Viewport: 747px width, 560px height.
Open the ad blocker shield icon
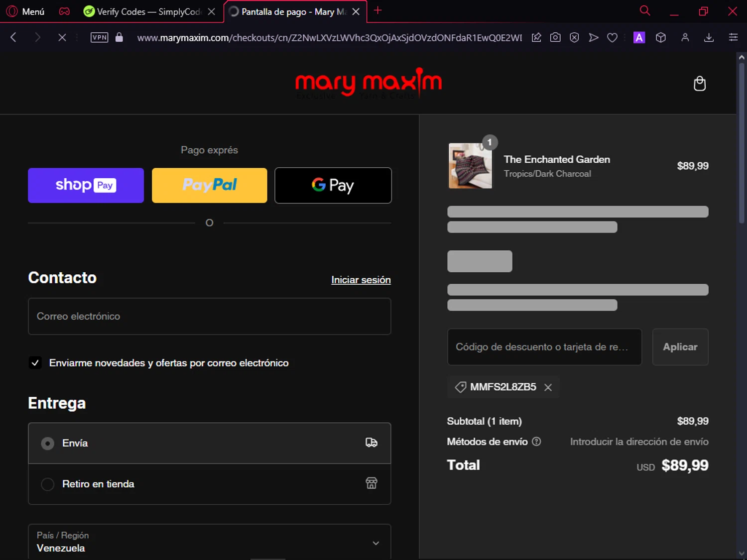click(574, 37)
